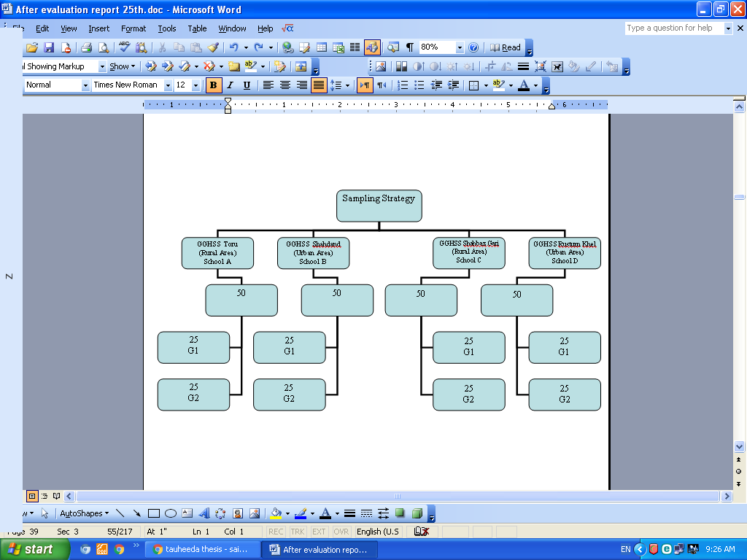Click the Print icon
The width and height of the screenshot is (747, 560).
pyautogui.click(x=86, y=47)
